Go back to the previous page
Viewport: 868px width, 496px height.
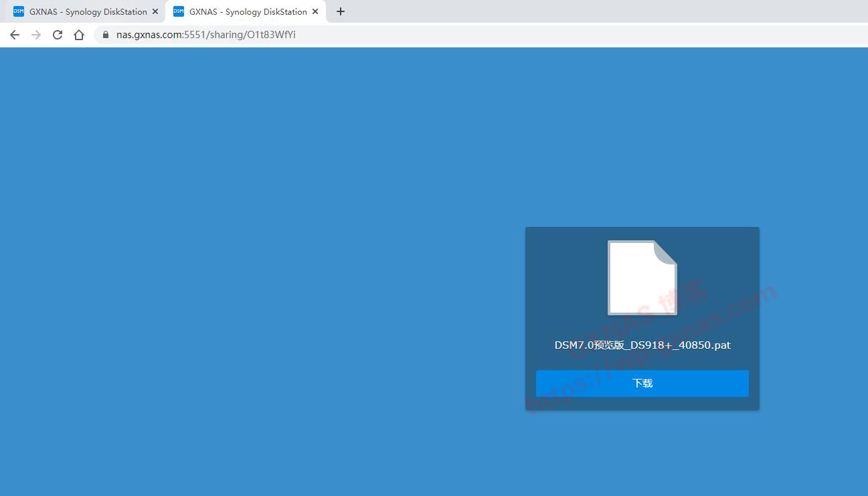click(x=15, y=35)
